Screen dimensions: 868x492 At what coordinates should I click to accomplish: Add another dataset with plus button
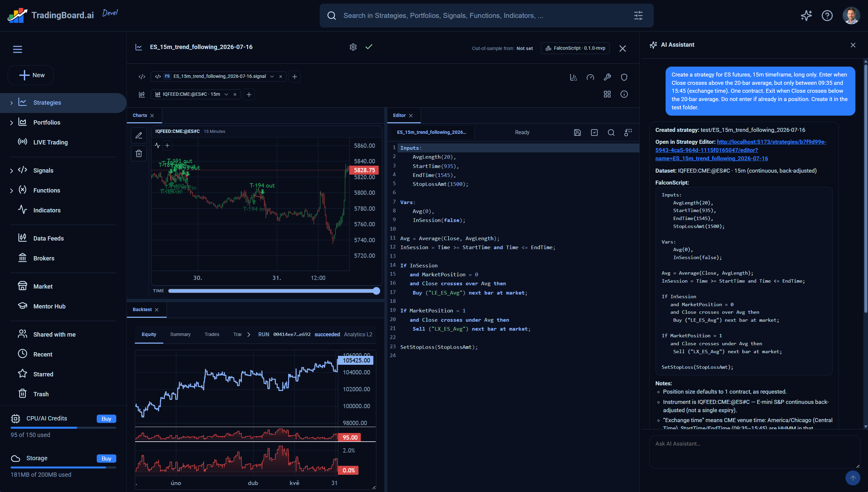click(x=249, y=95)
